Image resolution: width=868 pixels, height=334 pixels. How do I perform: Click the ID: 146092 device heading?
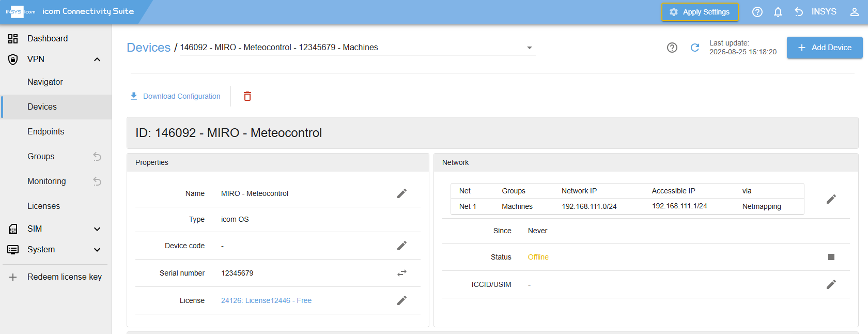(228, 133)
